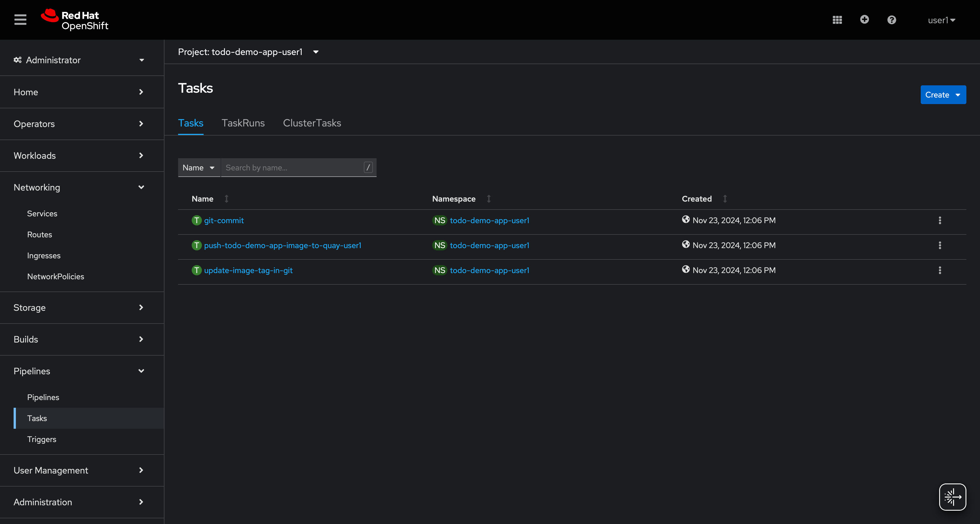980x524 pixels.
Task: Sort table by Name column
Action: pyautogui.click(x=210, y=199)
